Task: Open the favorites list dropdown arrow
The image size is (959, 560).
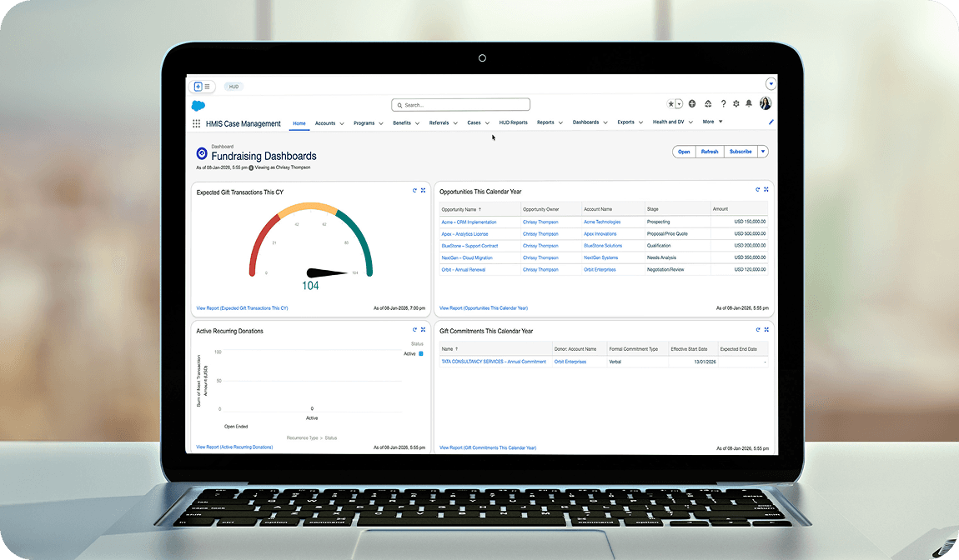Action: click(x=679, y=104)
